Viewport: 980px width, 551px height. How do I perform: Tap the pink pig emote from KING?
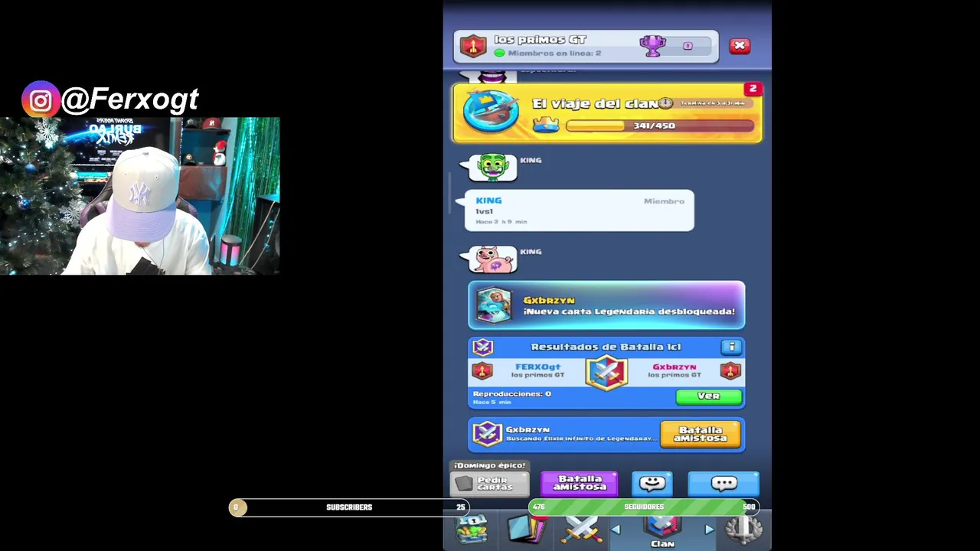coord(492,259)
